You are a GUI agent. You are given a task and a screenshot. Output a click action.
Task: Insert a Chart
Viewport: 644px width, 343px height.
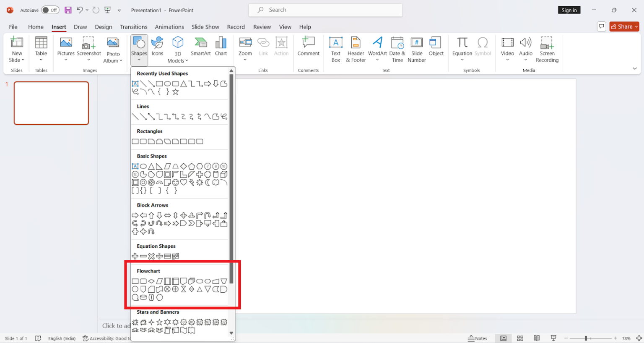(221, 46)
